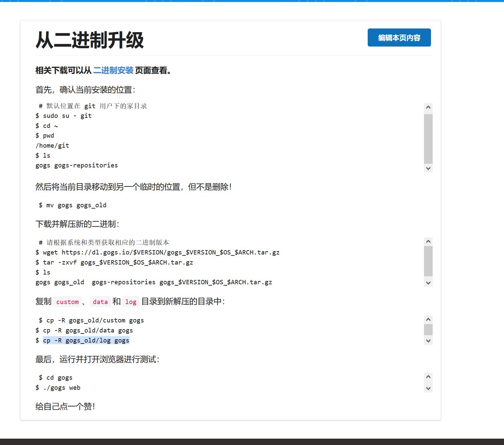Click up arrow of first code block scrollbar
504x445 pixels.
[x=428, y=107]
